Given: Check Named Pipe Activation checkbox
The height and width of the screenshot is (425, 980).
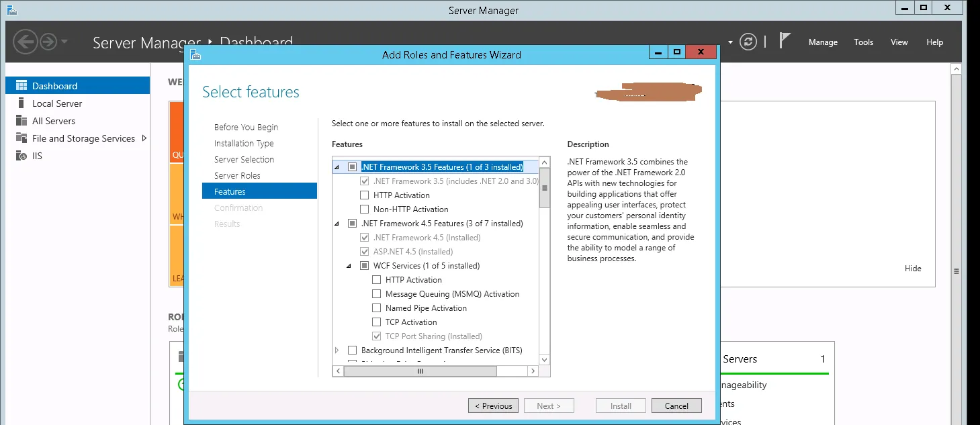Looking at the screenshot, I should [x=377, y=308].
